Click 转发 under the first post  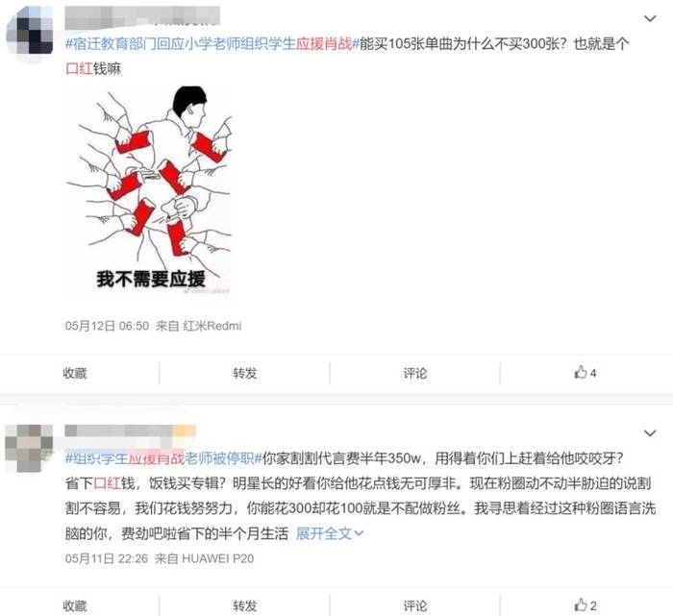[245, 373]
